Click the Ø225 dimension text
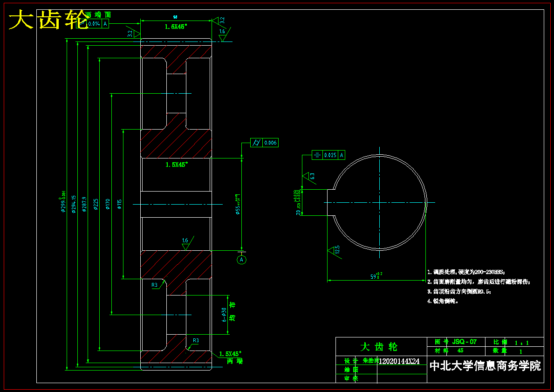This screenshot has height=392, width=554. (x=96, y=204)
